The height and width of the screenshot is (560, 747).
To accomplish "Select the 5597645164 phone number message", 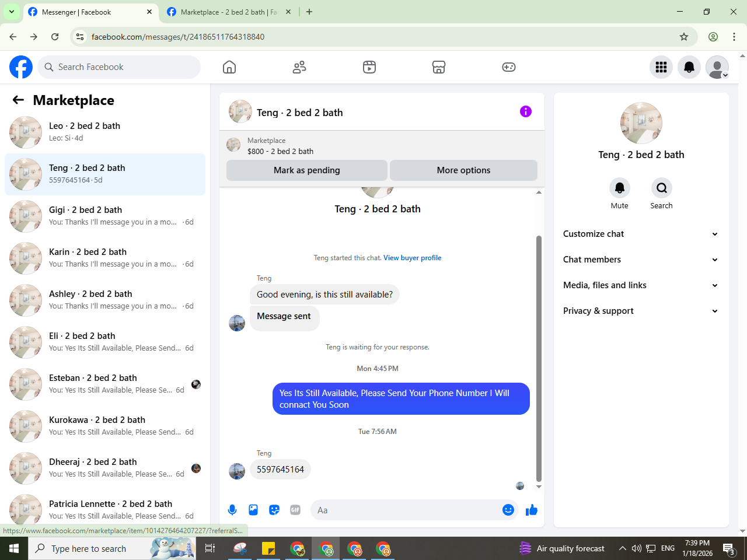I will (x=280, y=470).
